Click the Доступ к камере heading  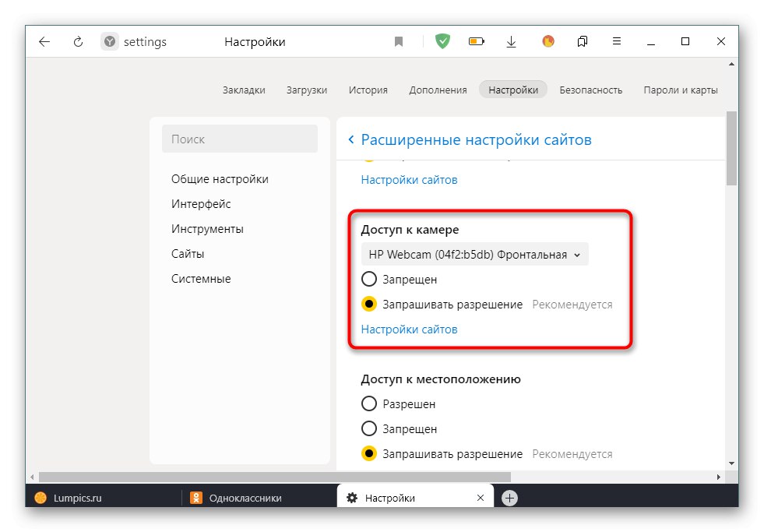coord(410,230)
